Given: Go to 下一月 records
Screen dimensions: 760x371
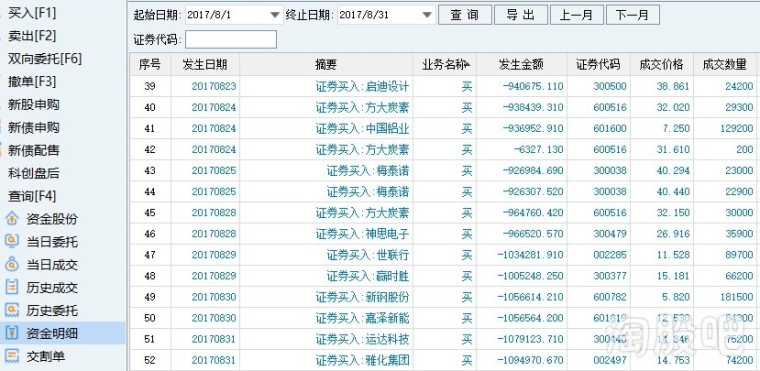Looking at the screenshot, I should (x=633, y=15).
